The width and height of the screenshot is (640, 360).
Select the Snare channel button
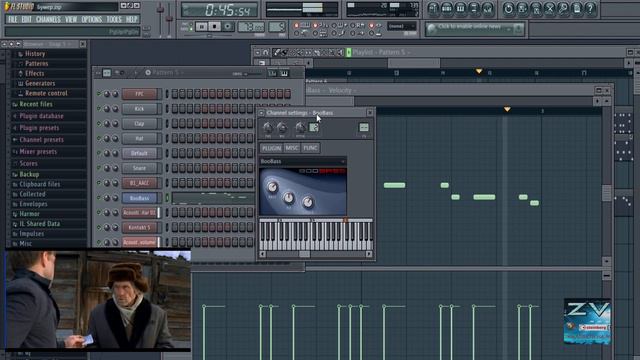tap(140, 168)
